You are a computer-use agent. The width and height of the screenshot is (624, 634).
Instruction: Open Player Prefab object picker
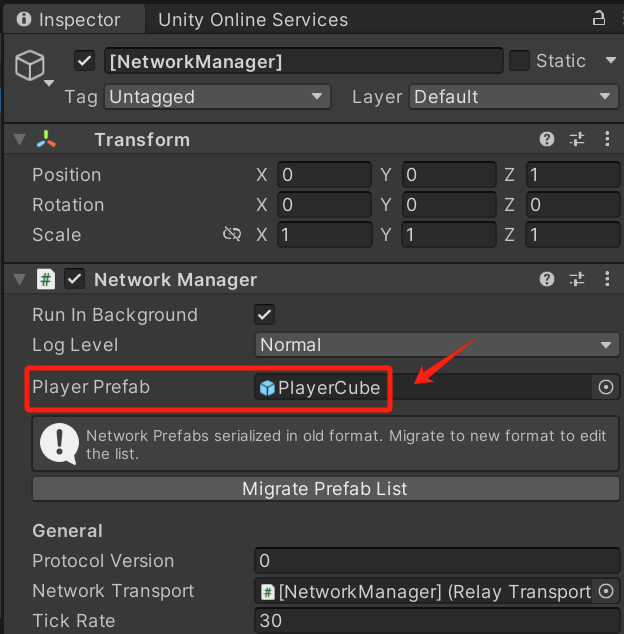tap(606, 388)
